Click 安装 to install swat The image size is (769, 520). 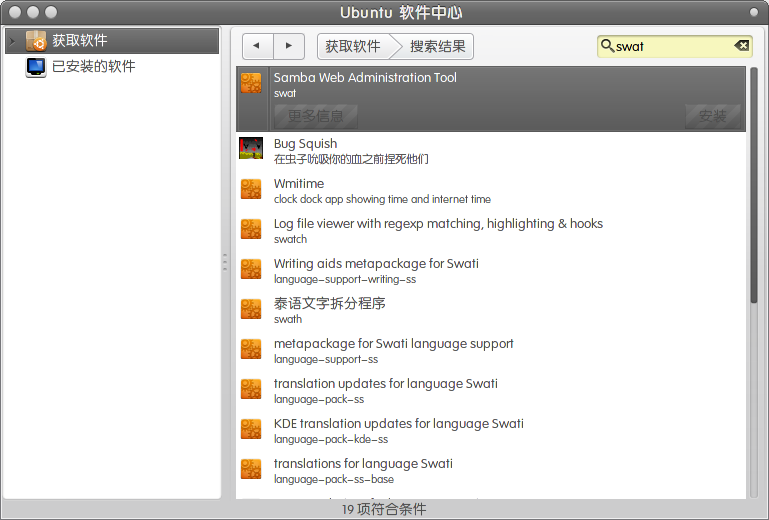click(713, 116)
